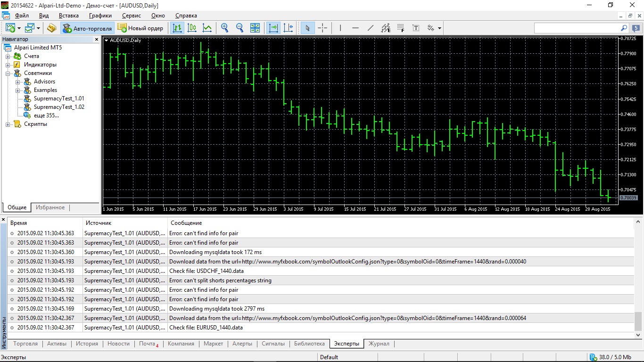The width and height of the screenshot is (644, 362).
Task: Select the text label tool
Action: coord(416,28)
